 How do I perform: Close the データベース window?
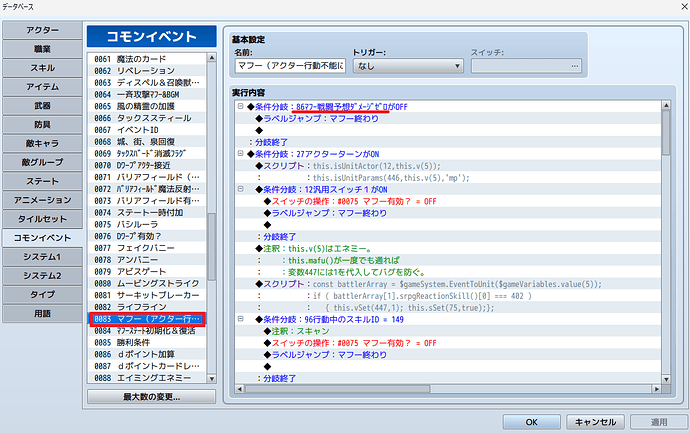point(684,6)
